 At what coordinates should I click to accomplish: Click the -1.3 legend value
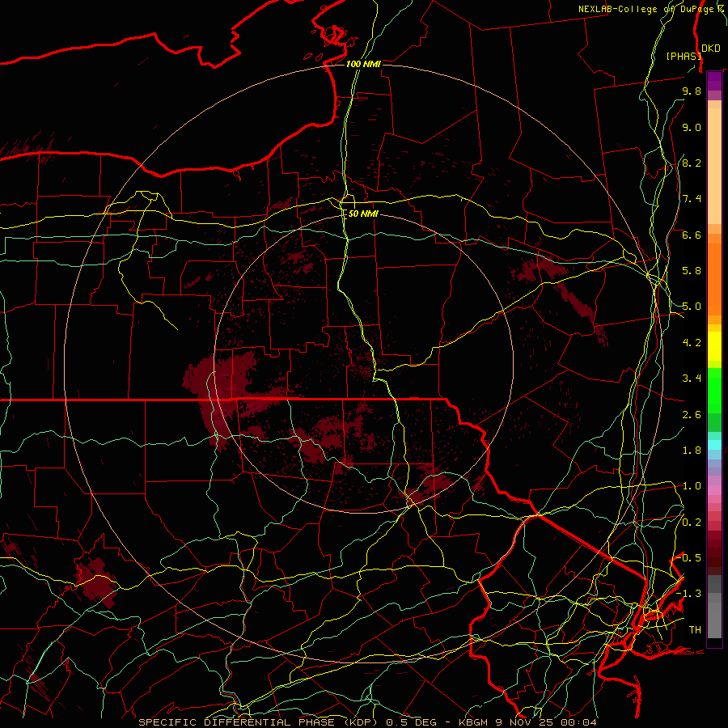[x=688, y=594]
